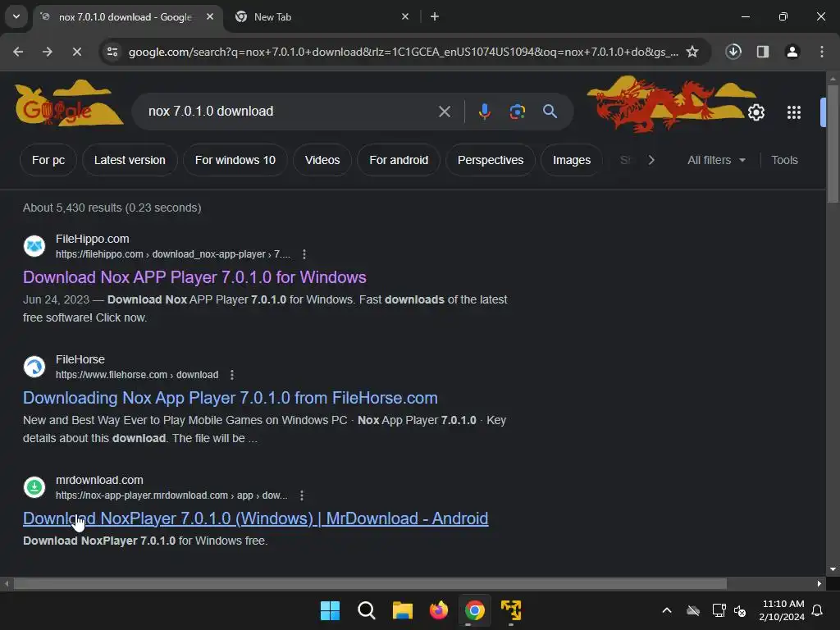Image resolution: width=840 pixels, height=630 pixels.
Task: Click the mrdownload.com site name
Action: click(x=99, y=480)
